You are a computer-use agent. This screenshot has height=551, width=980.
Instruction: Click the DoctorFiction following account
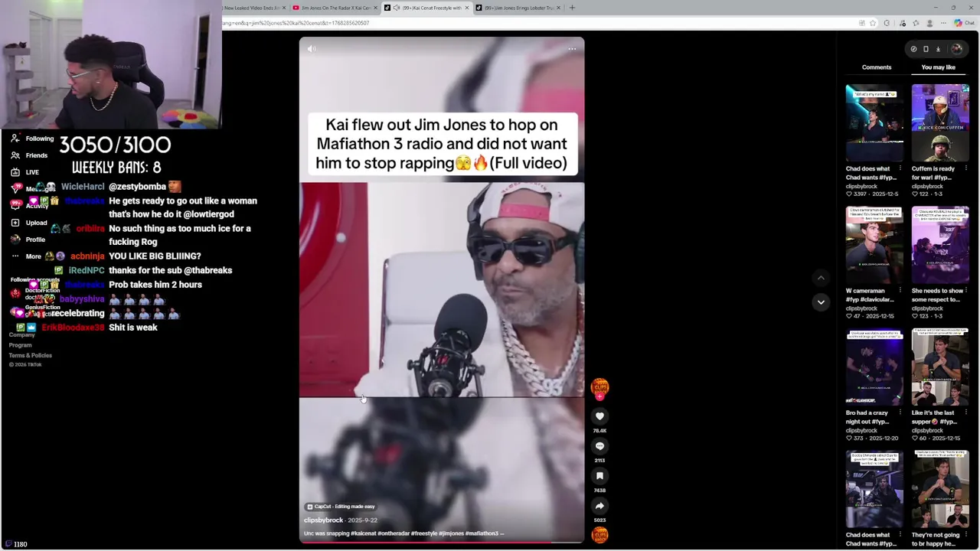tap(36, 293)
